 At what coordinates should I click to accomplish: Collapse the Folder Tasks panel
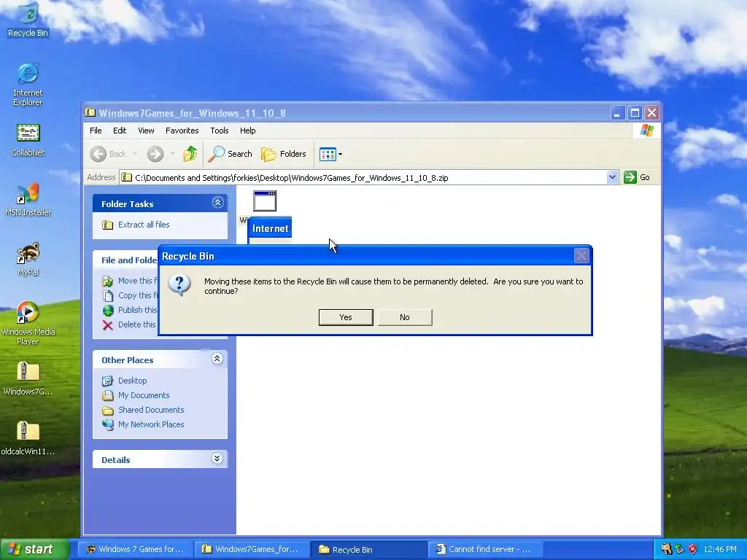tap(217, 203)
